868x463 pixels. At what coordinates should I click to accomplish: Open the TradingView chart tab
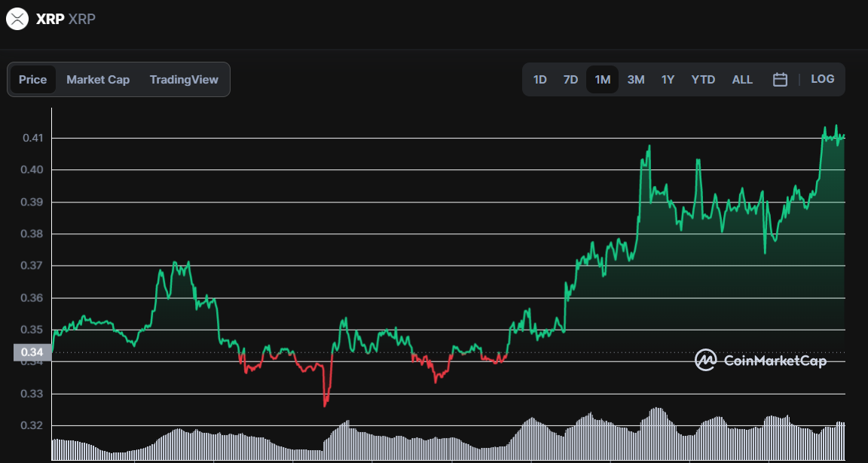click(184, 80)
